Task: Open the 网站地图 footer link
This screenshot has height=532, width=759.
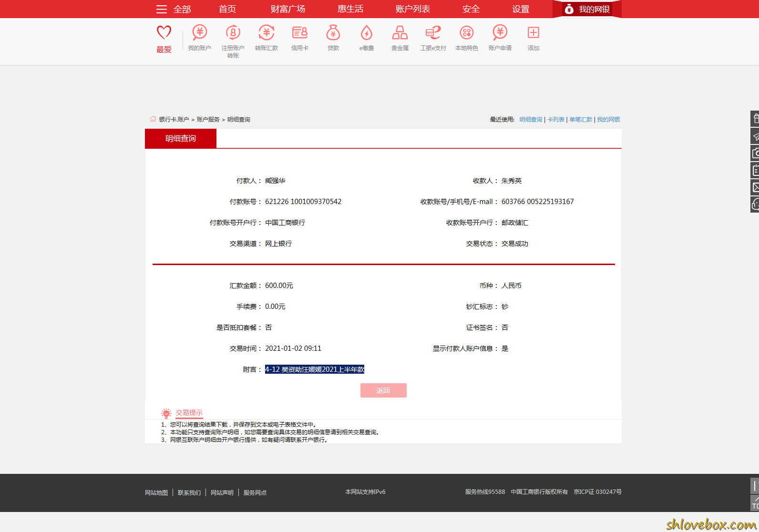Action: (x=156, y=493)
